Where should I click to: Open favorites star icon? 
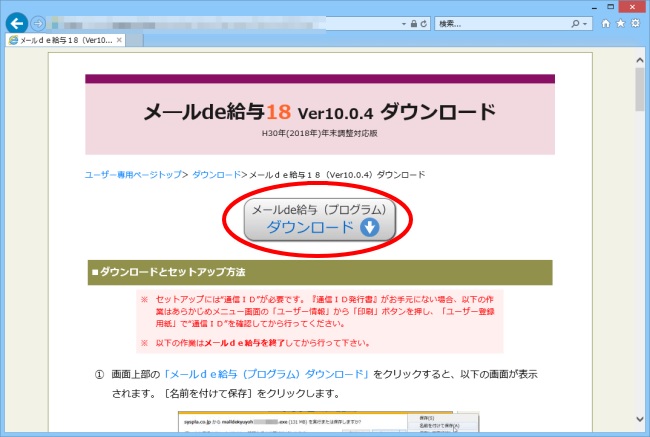621,23
